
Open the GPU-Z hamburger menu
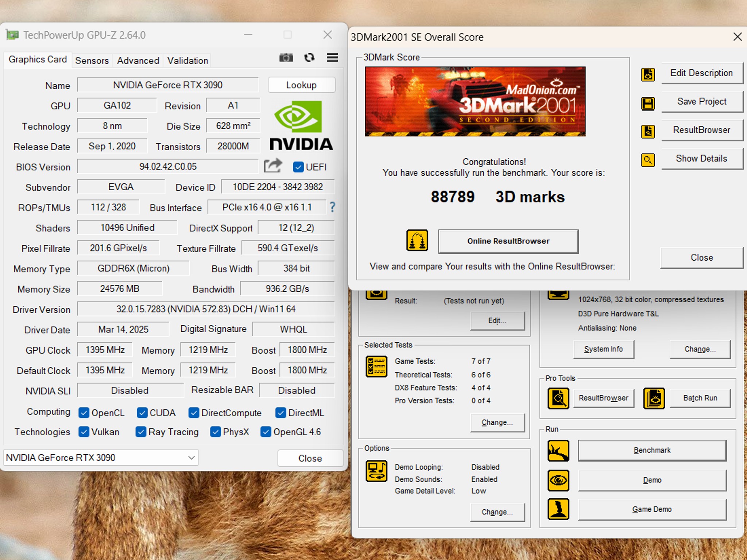pos(332,58)
